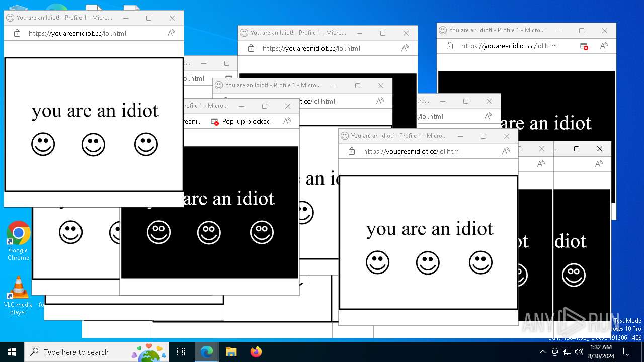Close the small window showing '/lol.html'
The height and width of the screenshot is (362, 644).
[489, 101]
